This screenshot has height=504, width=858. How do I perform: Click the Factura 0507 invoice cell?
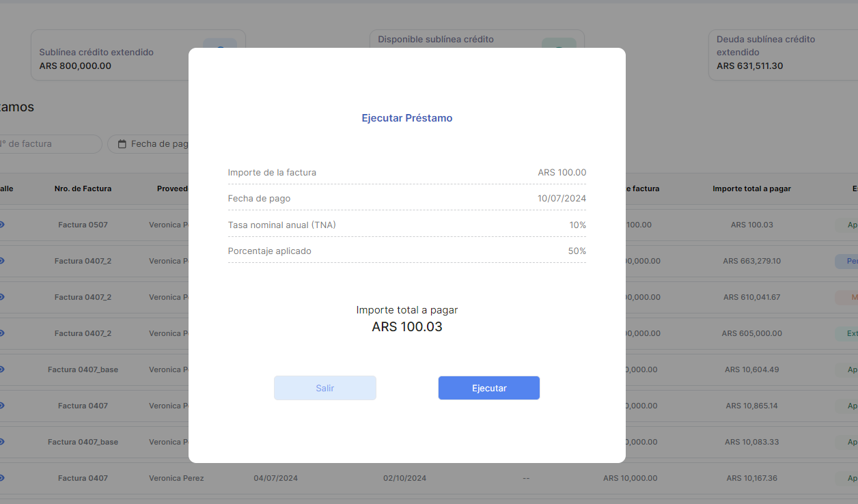(x=83, y=225)
